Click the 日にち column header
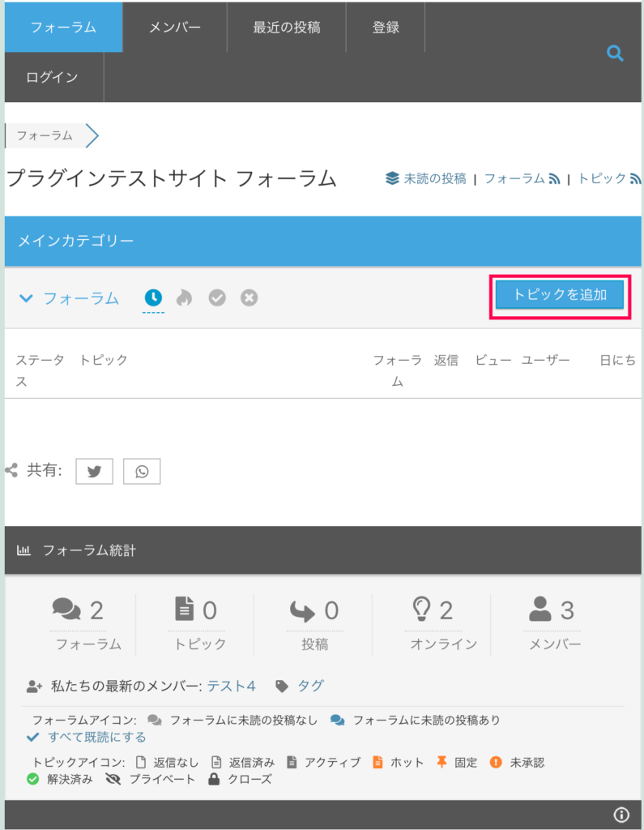Screen dimensions: 644x830 click(x=617, y=361)
